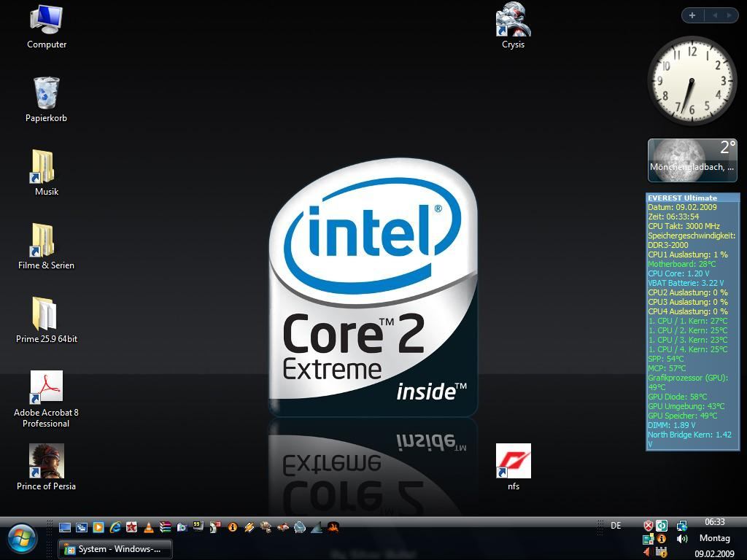The image size is (747, 560).
Task: Click the sidebar previous page arrow
Action: [715, 15]
